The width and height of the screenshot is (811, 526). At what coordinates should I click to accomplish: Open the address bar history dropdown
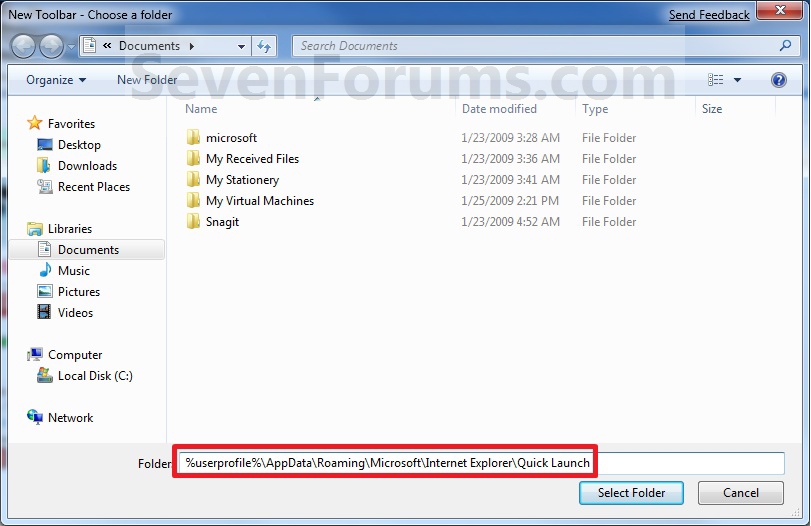tap(241, 47)
